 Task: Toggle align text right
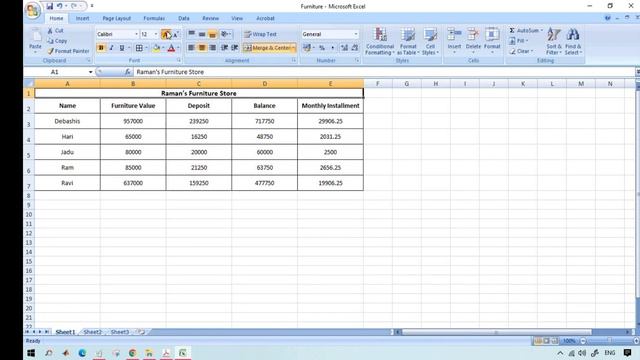(213, 48)
